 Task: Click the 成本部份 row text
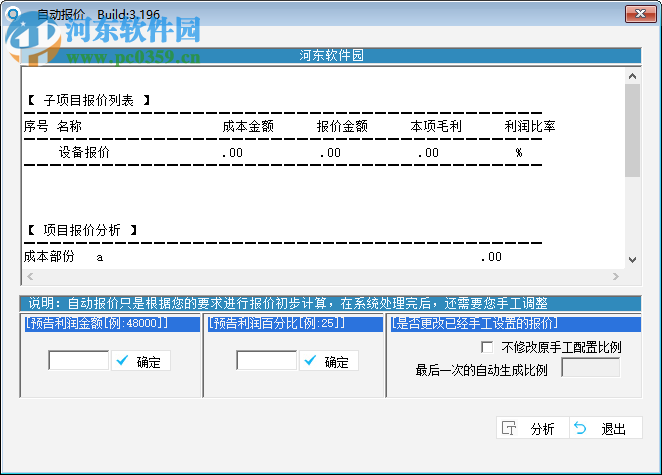point(49,256)
